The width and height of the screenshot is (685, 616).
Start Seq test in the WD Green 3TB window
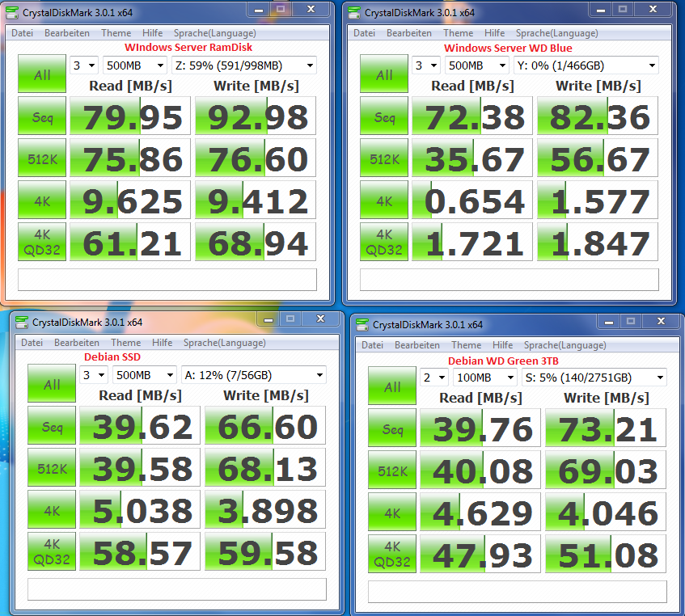click(392, 428)
